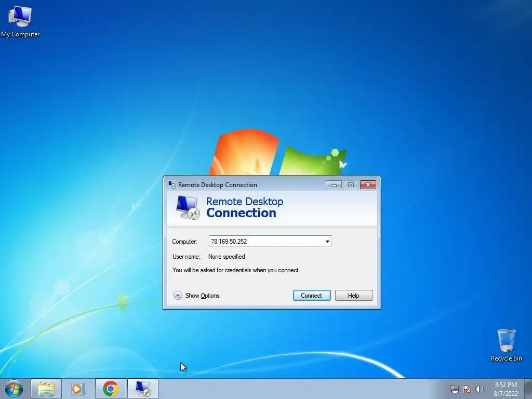532x399 pixels.
Task: Minimize the Remote Desktop Connection window
Action: tap(334, 184)
